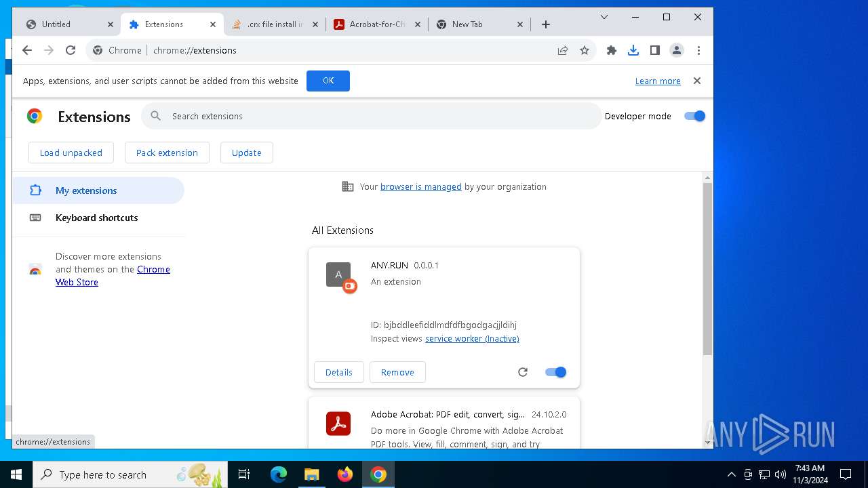Image resolution: width=868 pixels, height=488 pixels.
Task: Open the Chrome Web Store link
Action: (113, 276)
